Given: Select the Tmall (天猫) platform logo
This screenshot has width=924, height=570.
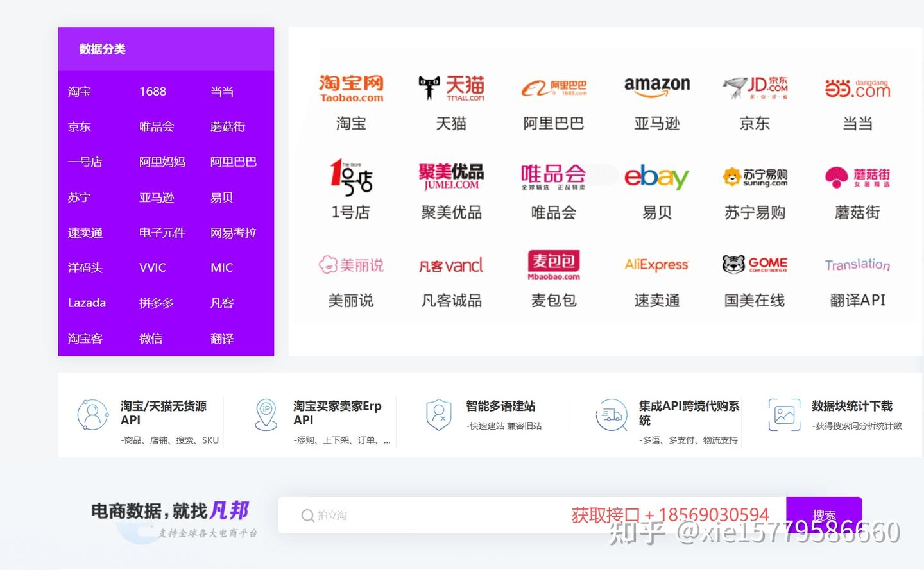Looking at the screenshot, I should coord(451,87).
